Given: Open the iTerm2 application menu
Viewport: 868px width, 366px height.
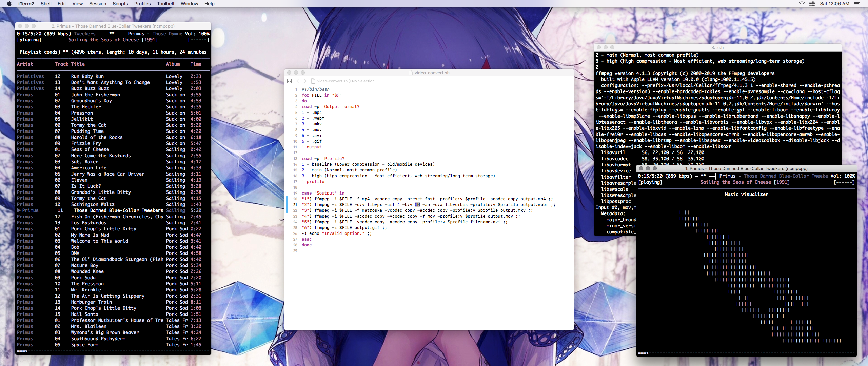Looking at the screenshot, I should tap(26, 4).
